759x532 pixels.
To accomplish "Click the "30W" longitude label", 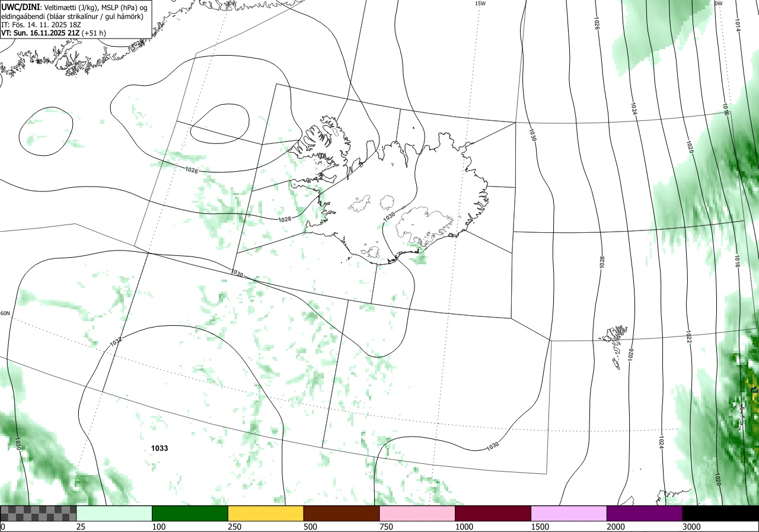I will [x=230, y=4].
